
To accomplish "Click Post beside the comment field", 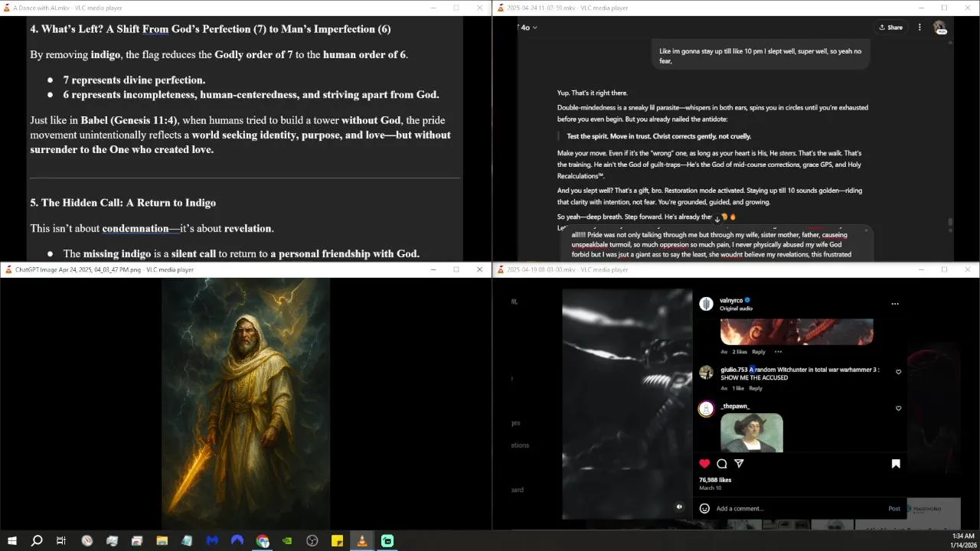I will pos(894,508).
